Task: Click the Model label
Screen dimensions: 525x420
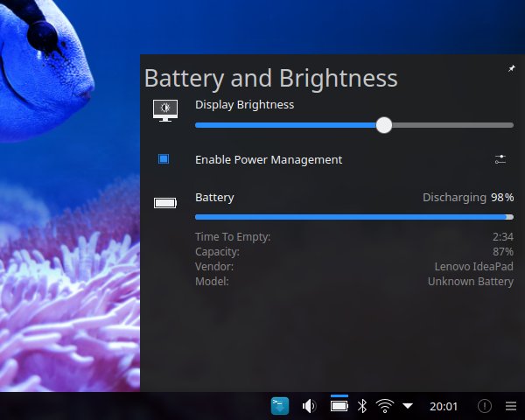Action: [x=212, y=282]
